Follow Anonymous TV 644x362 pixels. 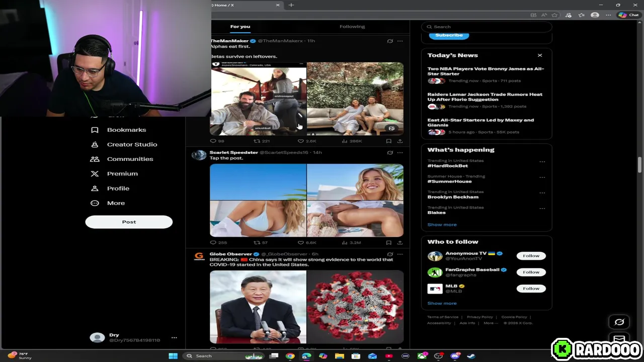[531, 256]
